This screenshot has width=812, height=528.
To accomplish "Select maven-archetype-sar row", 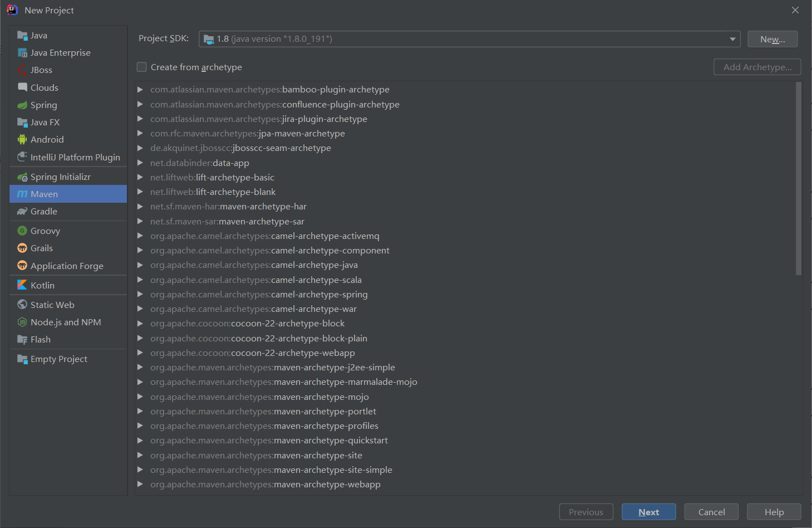I will (x=465, y=221).
